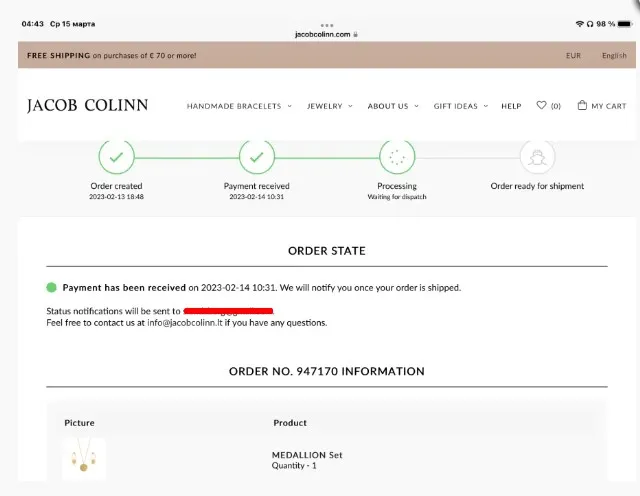This screenshot has width=640, height=496.
Task: Click the Order State heading
Action: tap(327, 251)
